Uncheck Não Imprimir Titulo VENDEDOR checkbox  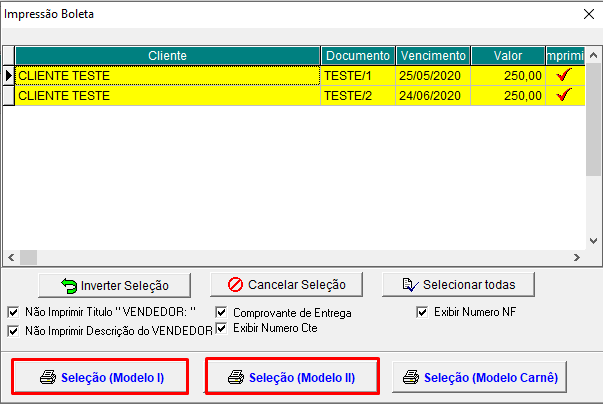pos(13,312)
